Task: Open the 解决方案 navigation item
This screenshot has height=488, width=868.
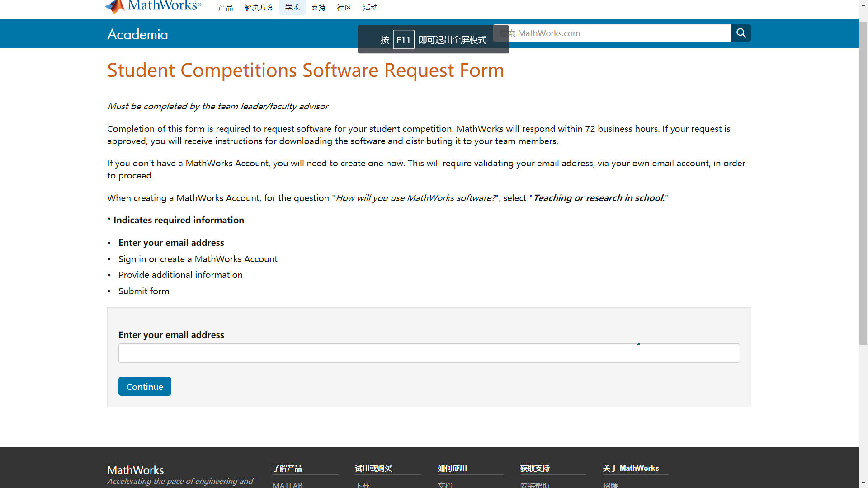Action: tap(259, 8)
